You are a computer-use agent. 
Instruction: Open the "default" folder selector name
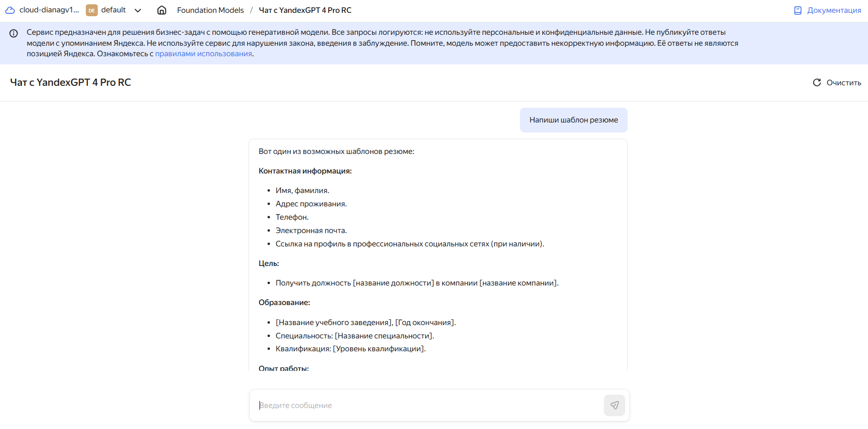[x=114, y=10]
